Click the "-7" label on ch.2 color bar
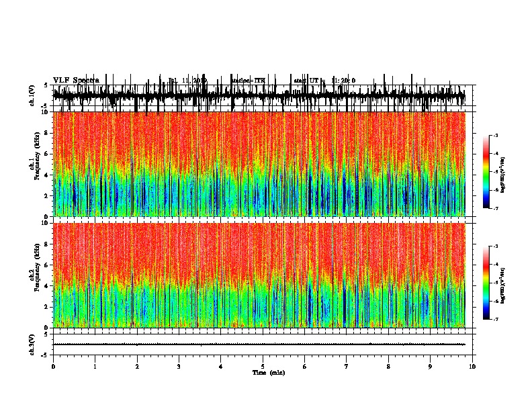 [x=496, y=319]
